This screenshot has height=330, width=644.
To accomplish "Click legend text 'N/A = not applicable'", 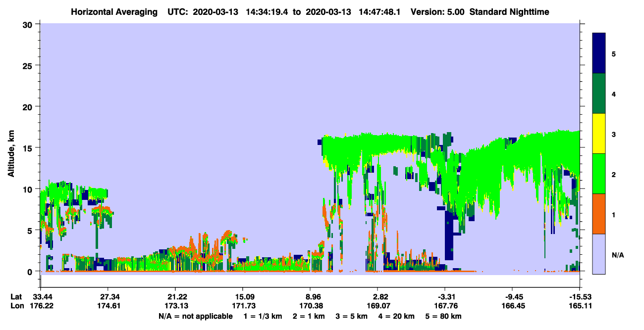I will (195, 316).
